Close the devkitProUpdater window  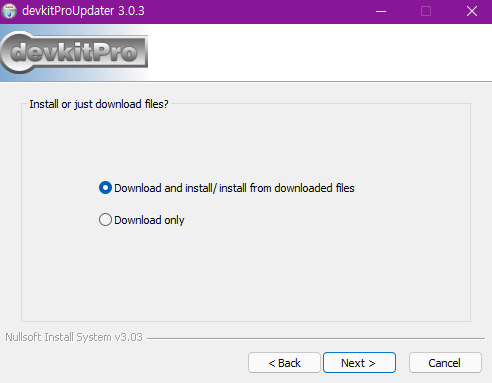[472, 11]
